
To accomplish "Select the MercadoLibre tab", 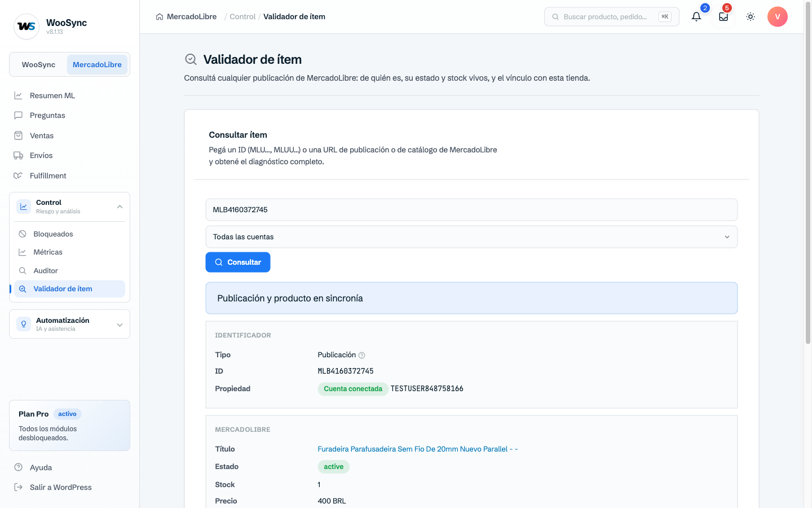I will 97,65.
